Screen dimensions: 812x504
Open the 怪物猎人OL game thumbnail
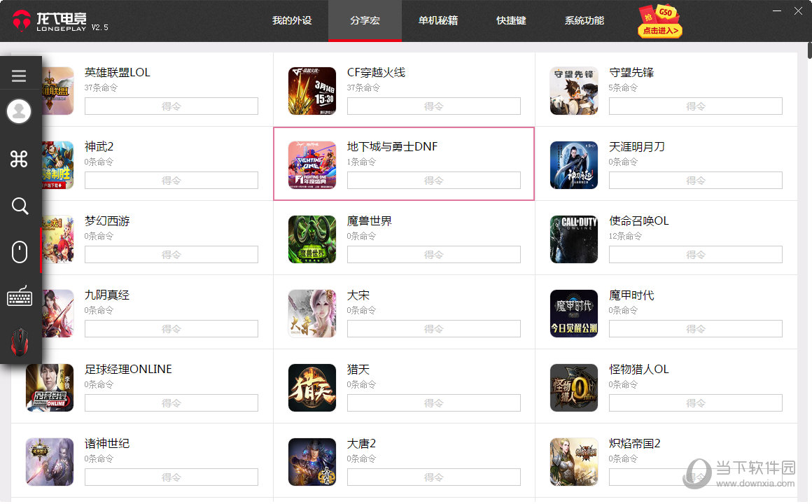(x=574, y=388)
